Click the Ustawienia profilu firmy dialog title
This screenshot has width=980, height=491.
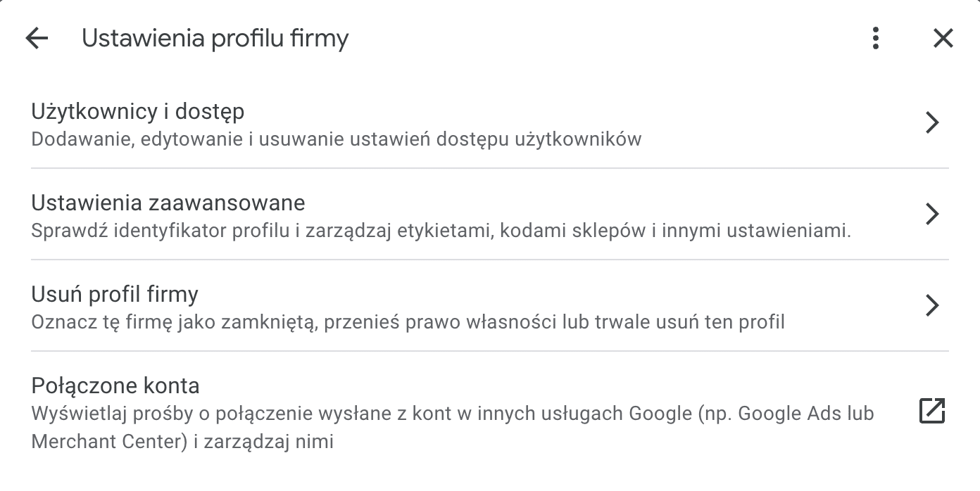(x=215, y=38)
